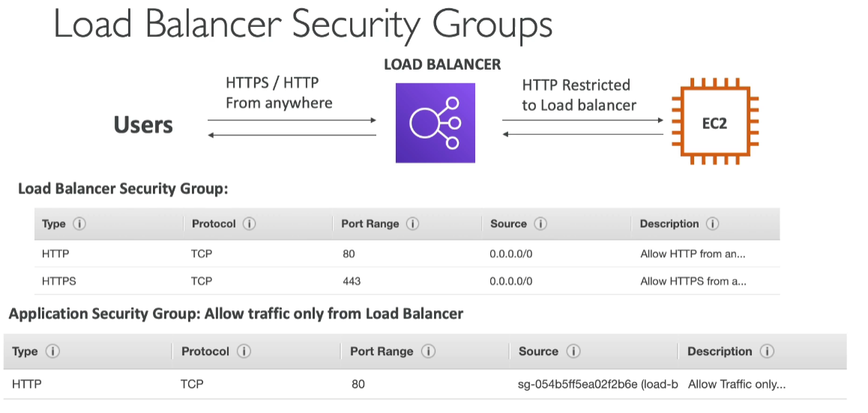The height and width of the screenshot is (413, 868).
Task: Click 'HTTP Restricted to Load balancer' text
Action: pos(579,95)
